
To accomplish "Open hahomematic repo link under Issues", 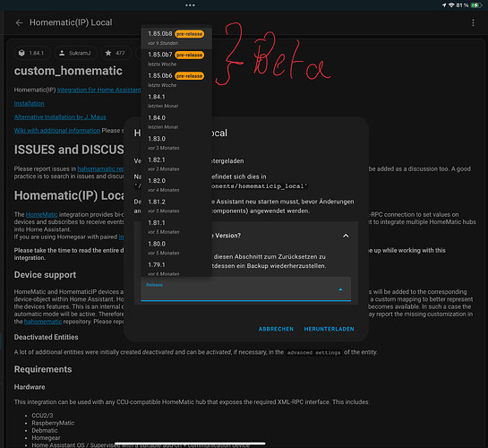I will pyautogui.click(x=100, y=168).
